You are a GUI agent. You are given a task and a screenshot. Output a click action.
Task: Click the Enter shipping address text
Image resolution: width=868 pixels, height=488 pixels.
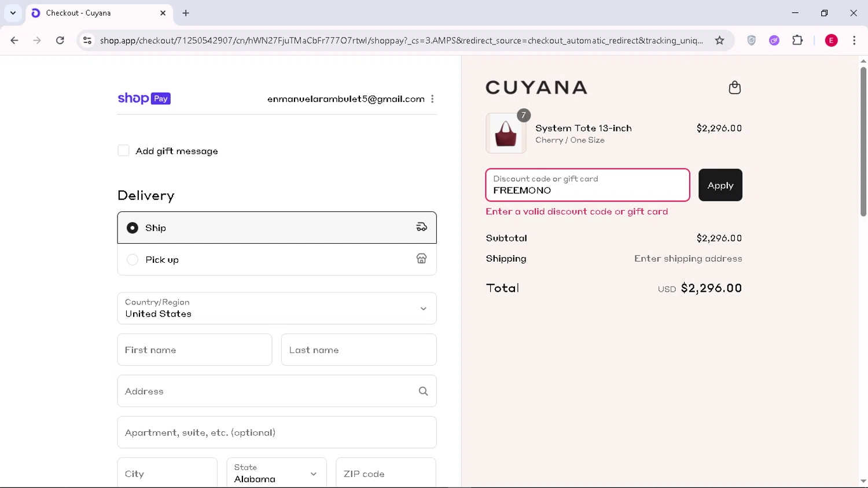tap(688, 259)
